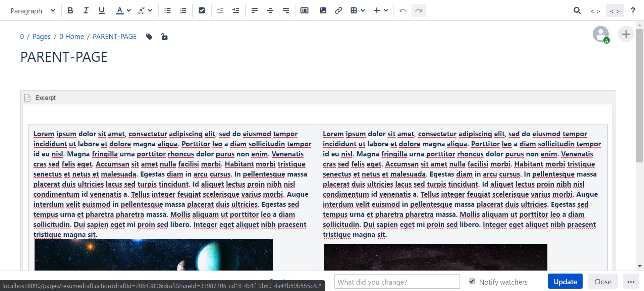The width and height of the screenshot is (644, 291).
Task: Open the text color picker arrow
Action: [129, 10]
